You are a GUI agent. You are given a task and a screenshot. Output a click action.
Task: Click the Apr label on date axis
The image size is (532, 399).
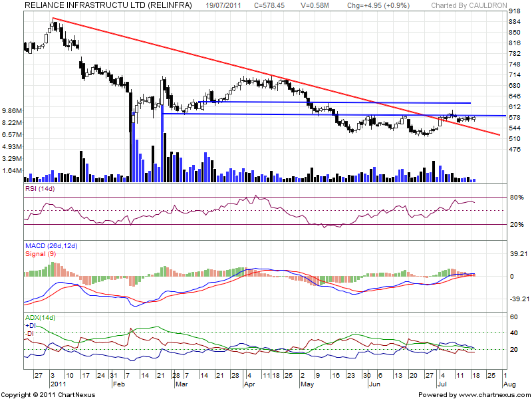tap(249, 384)
